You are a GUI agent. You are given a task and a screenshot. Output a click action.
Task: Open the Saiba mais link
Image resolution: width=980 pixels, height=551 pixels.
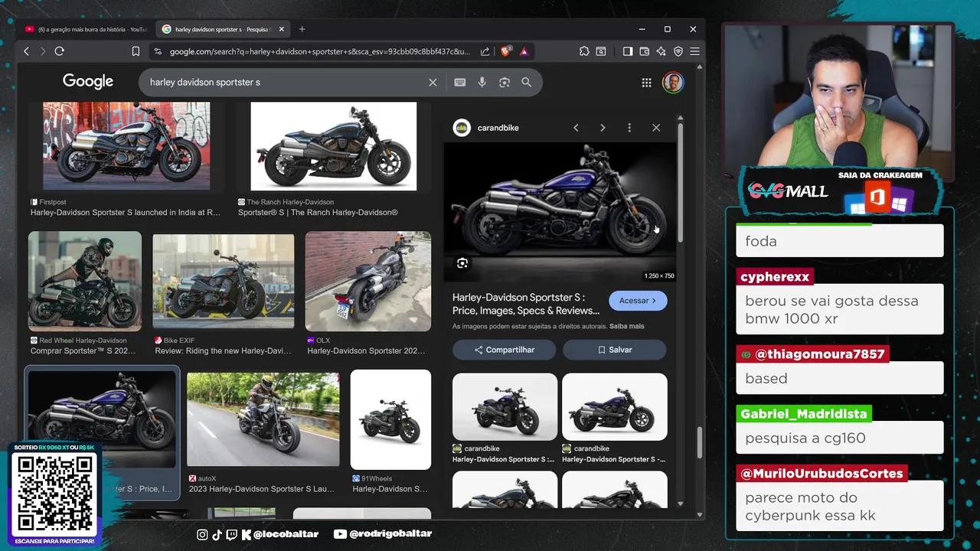click(x=626, y=326)
